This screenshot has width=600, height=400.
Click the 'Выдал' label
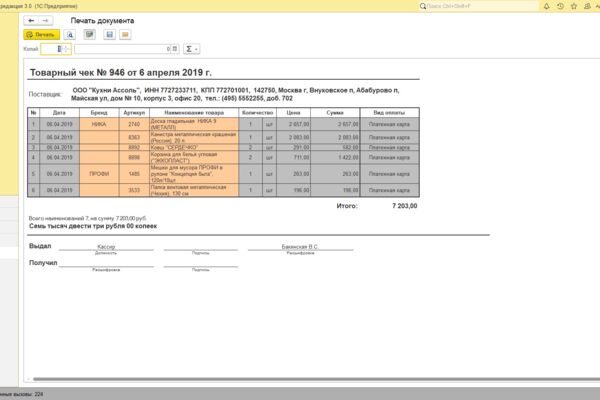point(40,246)
